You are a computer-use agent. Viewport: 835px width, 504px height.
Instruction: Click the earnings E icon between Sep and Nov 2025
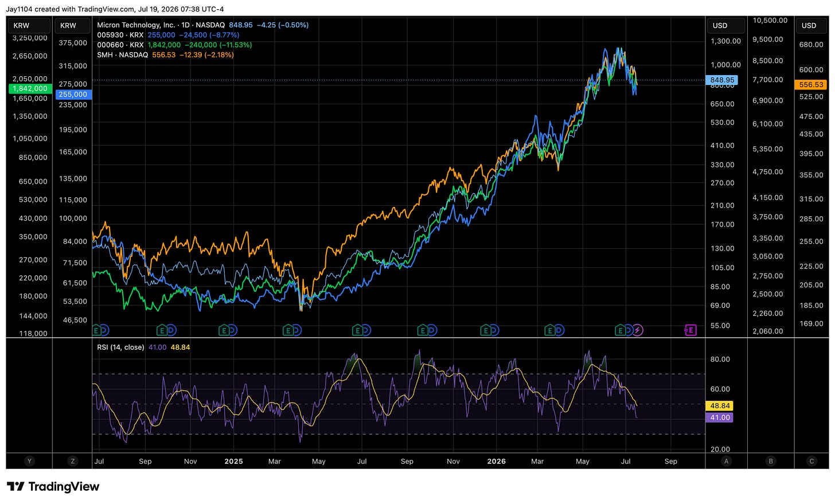[x=423, y=330]
